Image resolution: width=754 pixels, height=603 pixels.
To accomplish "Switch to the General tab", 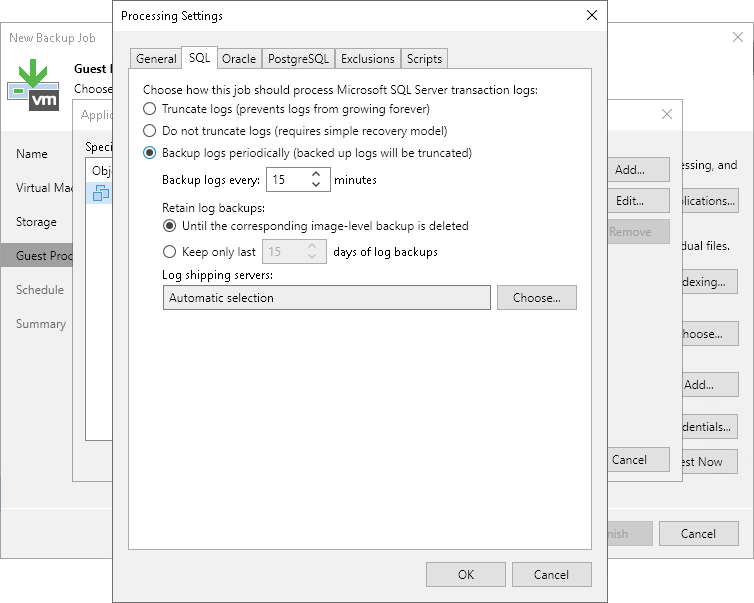I will pos(156,59).
